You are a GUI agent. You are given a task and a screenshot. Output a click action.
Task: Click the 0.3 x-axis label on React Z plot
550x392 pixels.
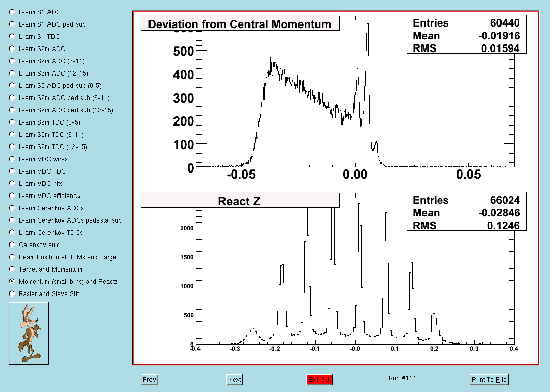pos(474,349)
